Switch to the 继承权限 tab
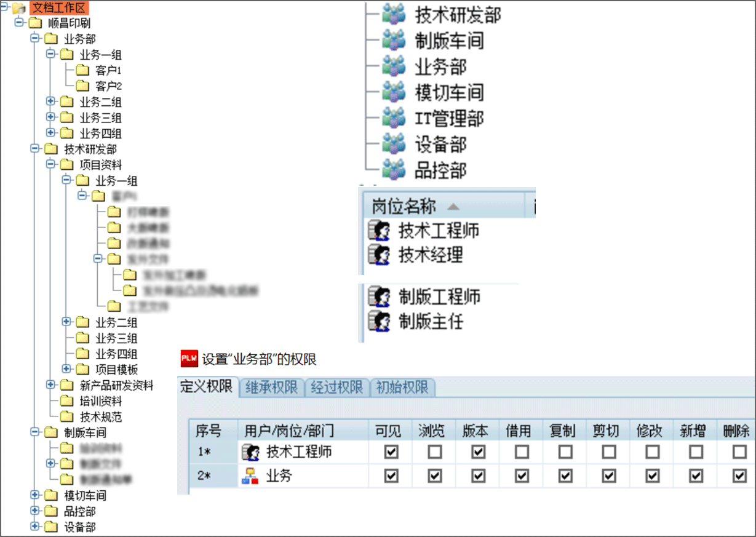756x537 pixels. coord(271,387)
